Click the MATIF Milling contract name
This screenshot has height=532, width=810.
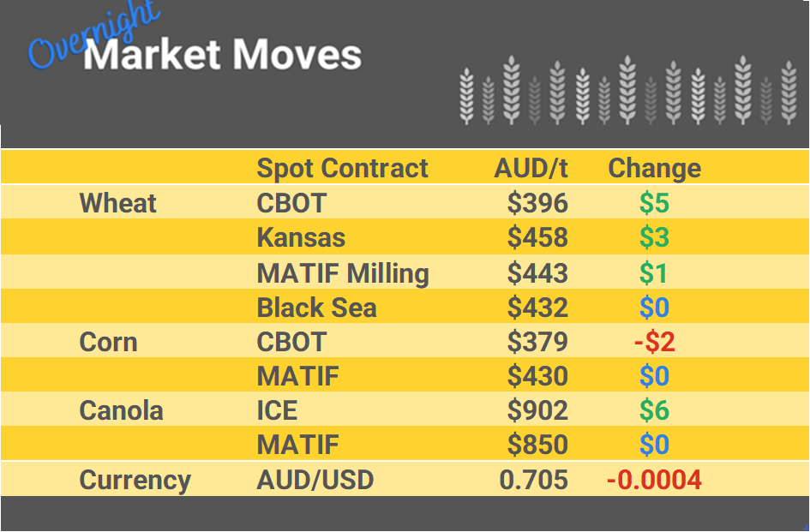click(343, 273)
